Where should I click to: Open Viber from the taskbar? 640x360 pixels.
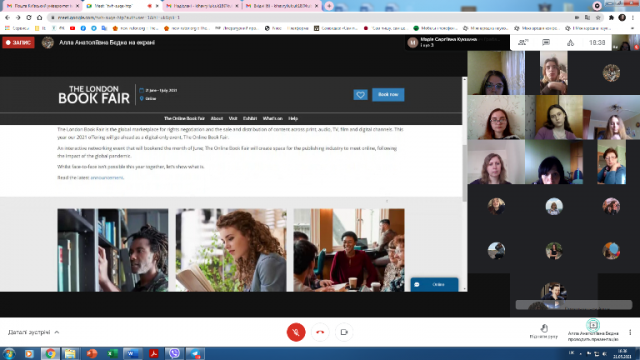(174, 353)
